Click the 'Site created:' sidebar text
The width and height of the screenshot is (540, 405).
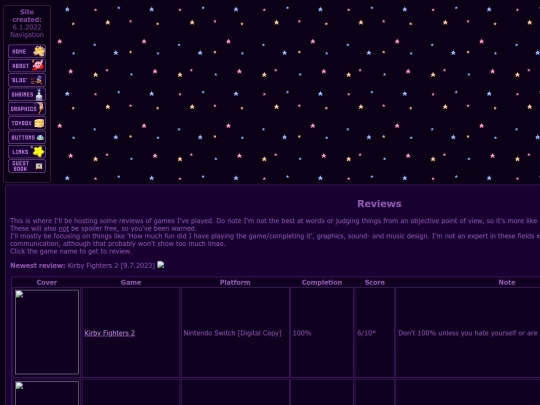27,15
